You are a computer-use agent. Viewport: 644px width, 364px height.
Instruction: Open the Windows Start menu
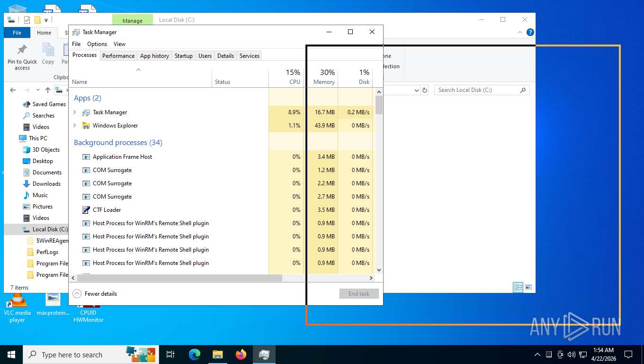click(11, 355)
